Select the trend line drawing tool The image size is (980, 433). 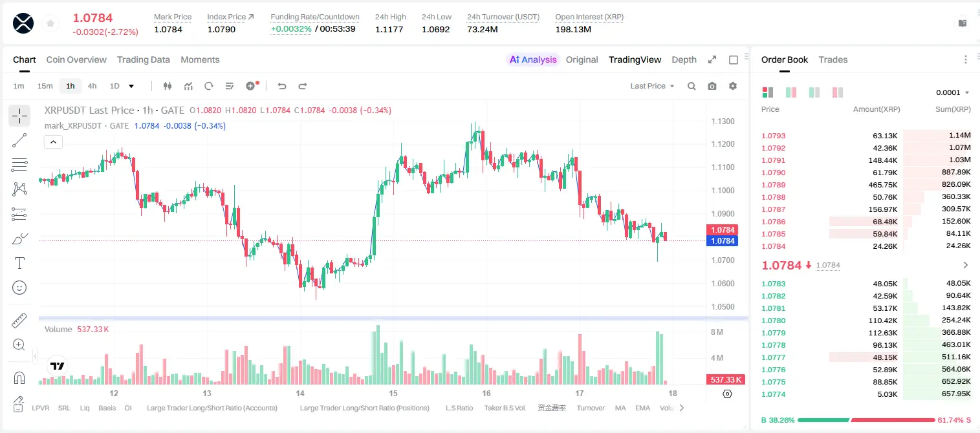click(x=19, y=140)
